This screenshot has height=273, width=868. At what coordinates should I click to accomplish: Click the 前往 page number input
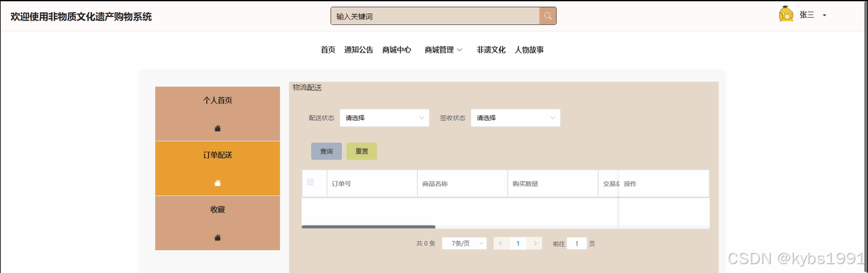pos(577,243)
